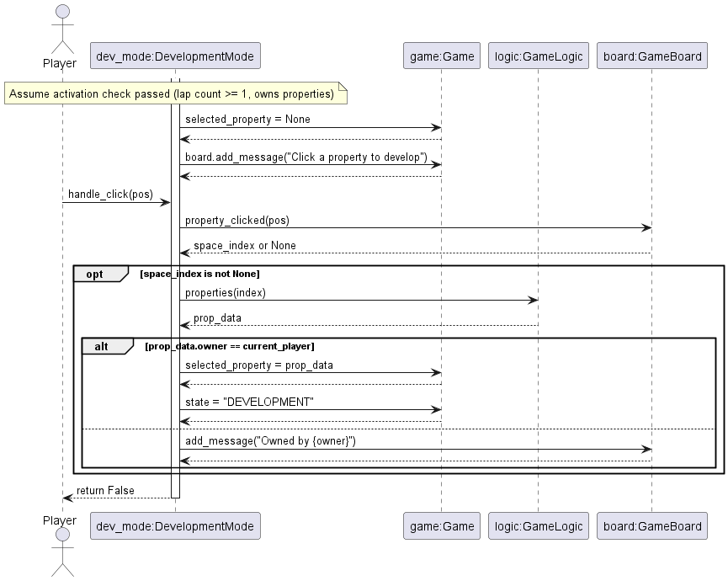This screenshot has height=581, width=728.
Task: Click the 'return False' message label
Action: click(x=105, y=490)
